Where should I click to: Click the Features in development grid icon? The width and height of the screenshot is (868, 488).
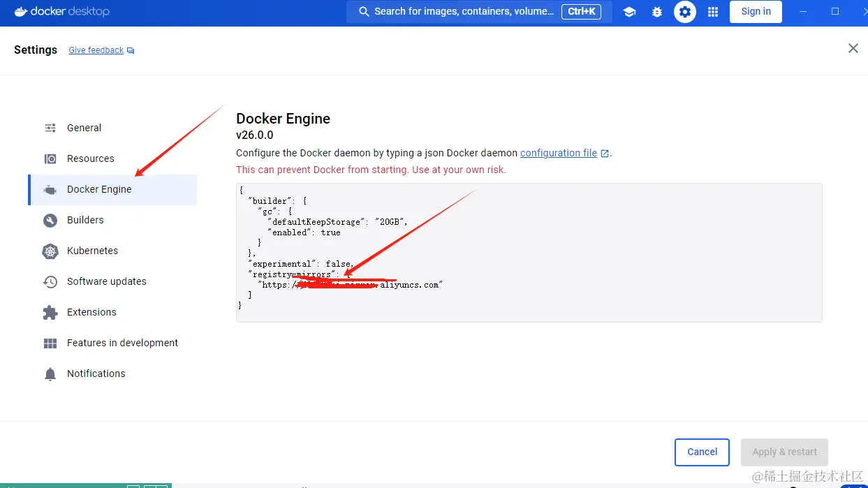tap(50, 343)
